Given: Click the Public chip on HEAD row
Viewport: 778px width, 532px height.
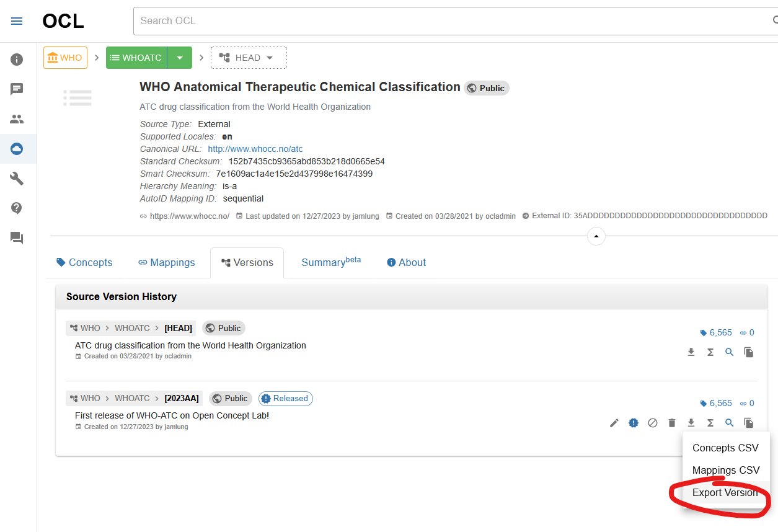Looking at the screenshot, I should point(224,328).
